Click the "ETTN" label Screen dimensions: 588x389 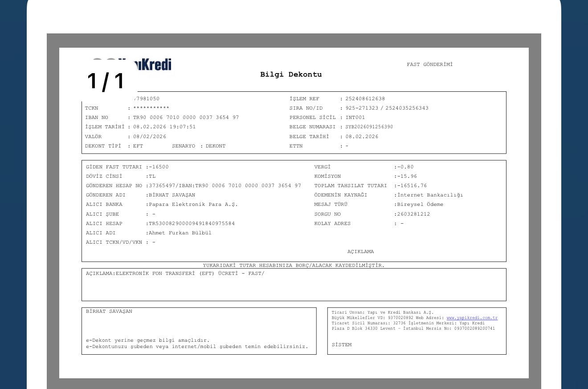(296, 146)
